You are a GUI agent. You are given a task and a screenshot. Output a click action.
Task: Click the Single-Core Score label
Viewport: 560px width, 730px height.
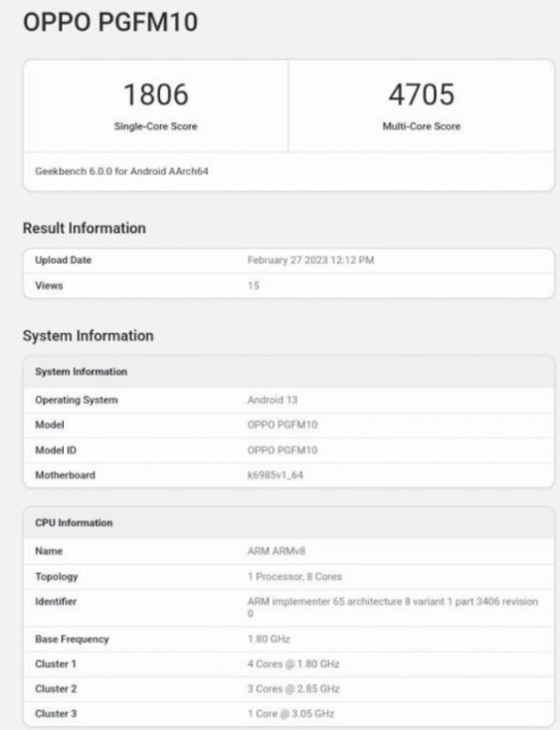tap(155, 126)
